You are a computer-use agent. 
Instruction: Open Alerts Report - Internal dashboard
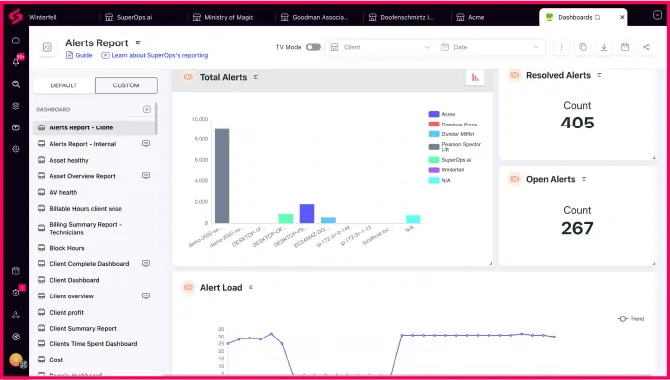94,144
